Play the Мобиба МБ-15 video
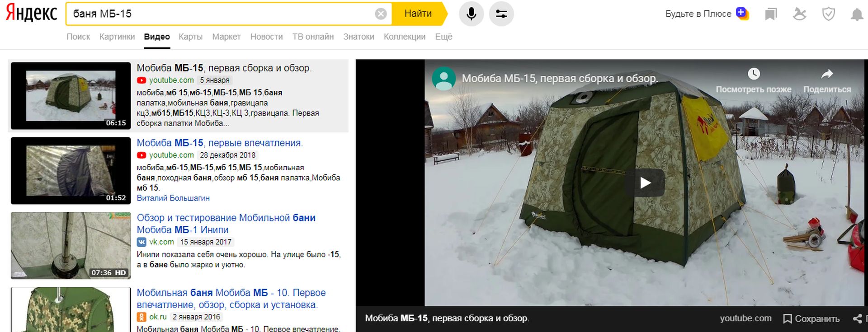 click(x=645, y=182)
